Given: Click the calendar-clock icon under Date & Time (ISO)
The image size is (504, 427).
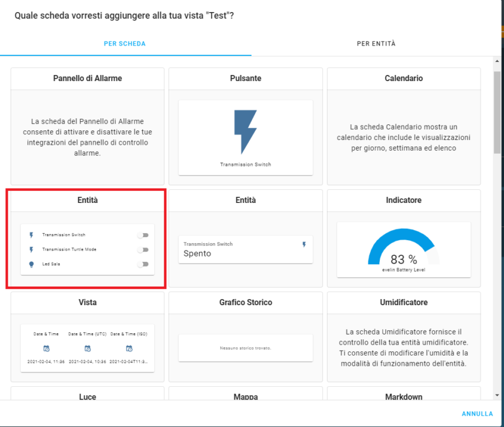Looking at the screenshot, I should coord(129,348).
